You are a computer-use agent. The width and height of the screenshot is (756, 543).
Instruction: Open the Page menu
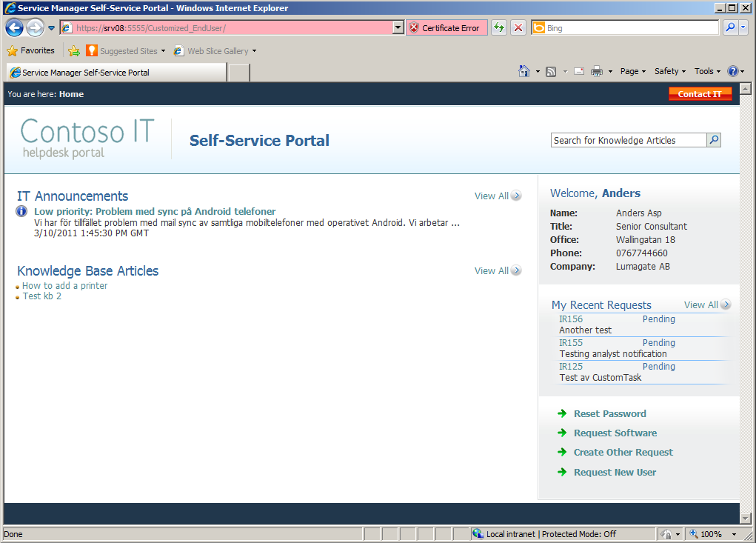click(632, 71)
